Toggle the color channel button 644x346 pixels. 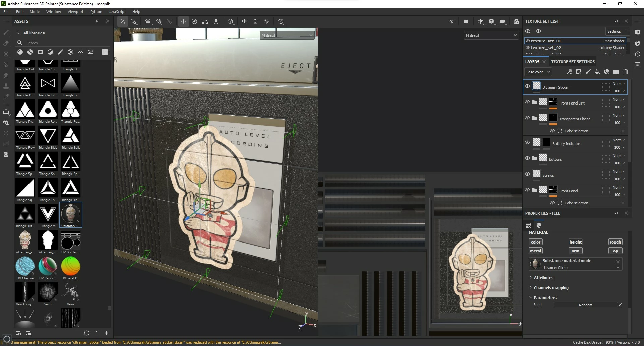click(x=535, y=242)
